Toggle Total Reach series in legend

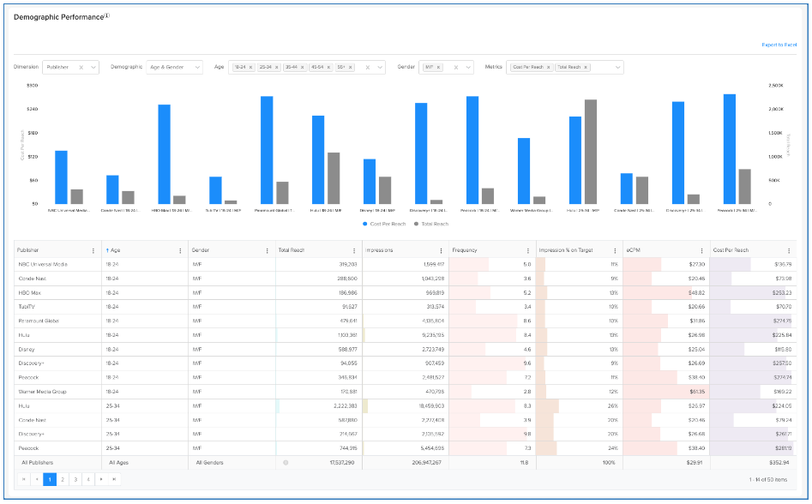point(430,224)
